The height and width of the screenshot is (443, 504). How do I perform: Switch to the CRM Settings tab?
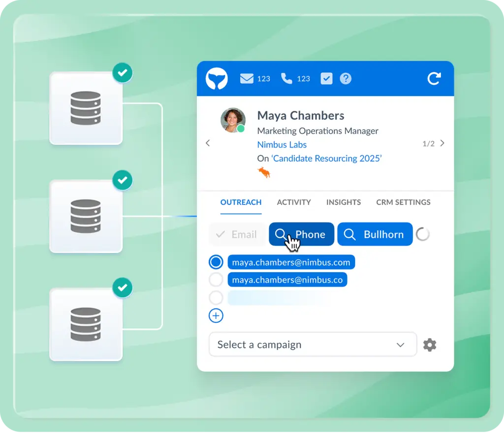[x=403, y=202]
